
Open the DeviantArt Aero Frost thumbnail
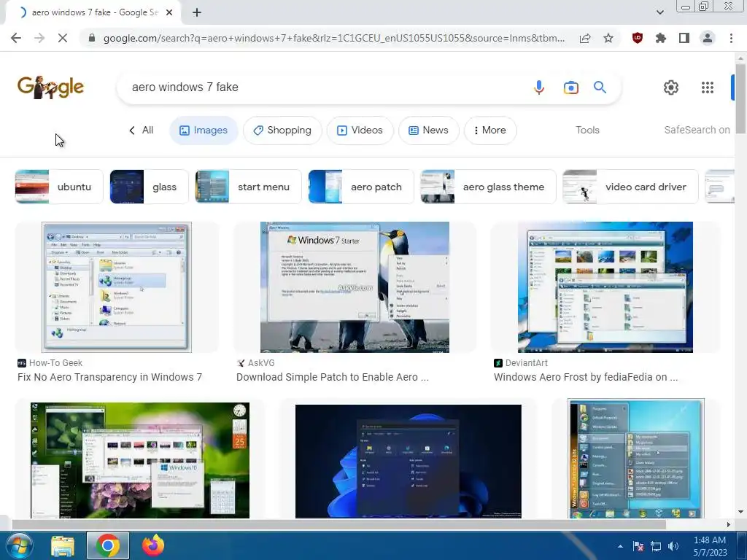[x=605, y=287]
